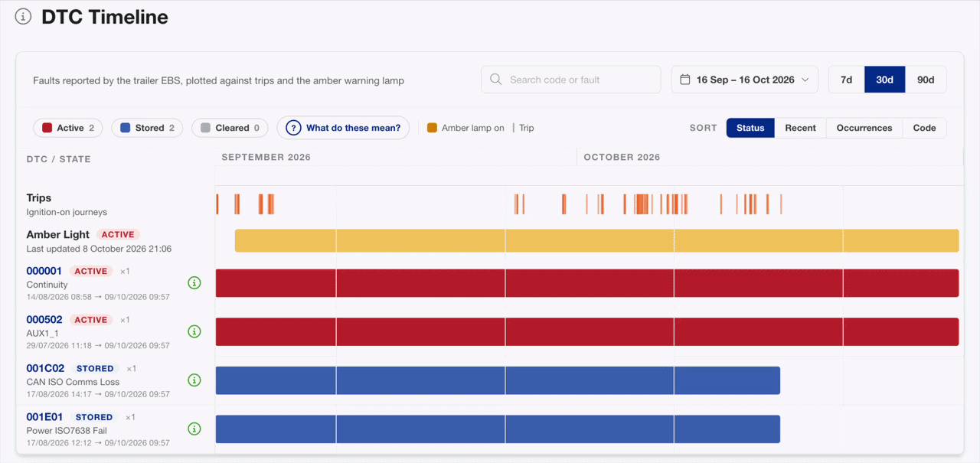Expand the 16 Sep – 16 Oct 2026 date dropdown
The width and height of the screenshot is (980, 463).
(745, 80)
